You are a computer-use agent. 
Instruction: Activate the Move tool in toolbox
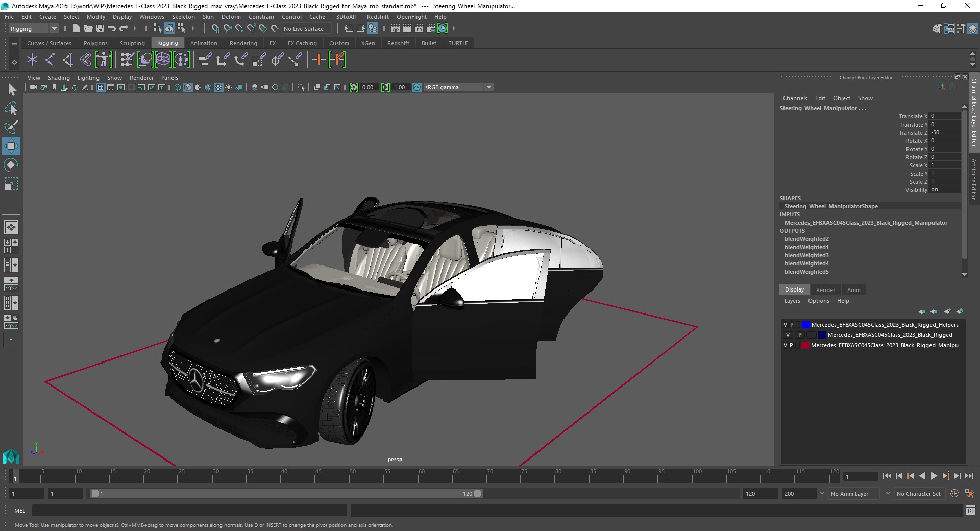tap(11, 146)
